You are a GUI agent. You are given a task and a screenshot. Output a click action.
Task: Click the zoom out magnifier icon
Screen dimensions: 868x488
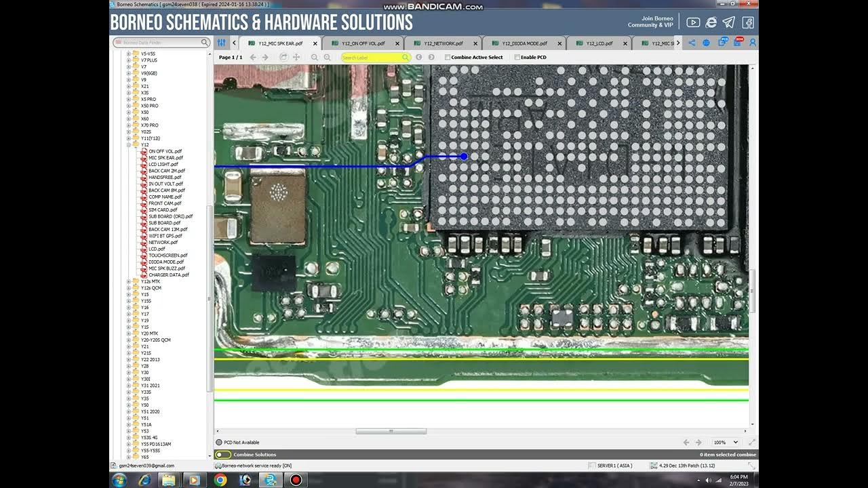[x=315, y=57]
